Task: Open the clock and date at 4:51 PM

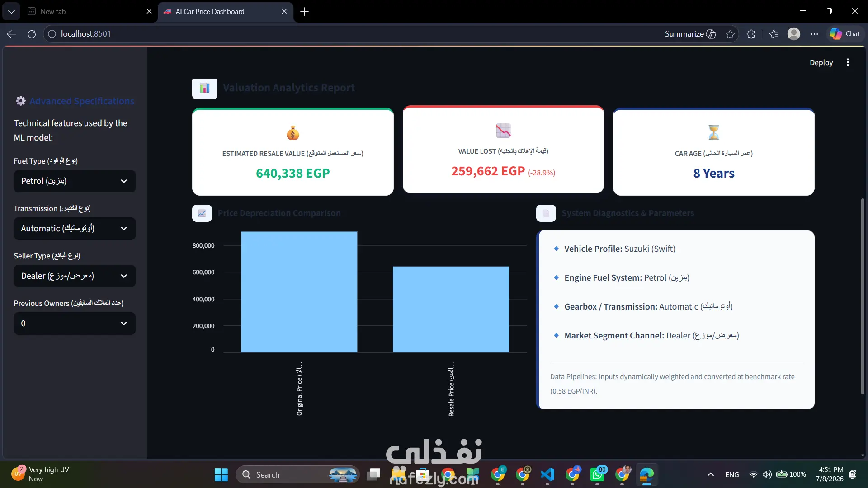Action: click(x=830, y=474)
